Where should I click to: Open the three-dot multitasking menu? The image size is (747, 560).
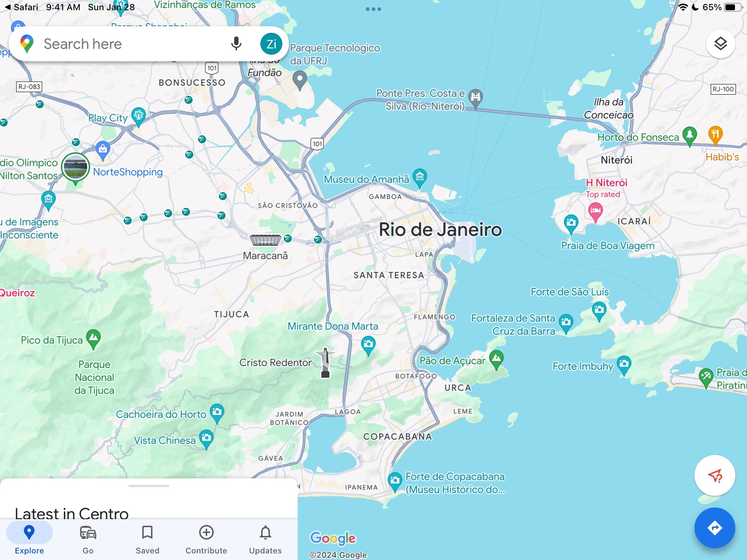click(373, 9)
